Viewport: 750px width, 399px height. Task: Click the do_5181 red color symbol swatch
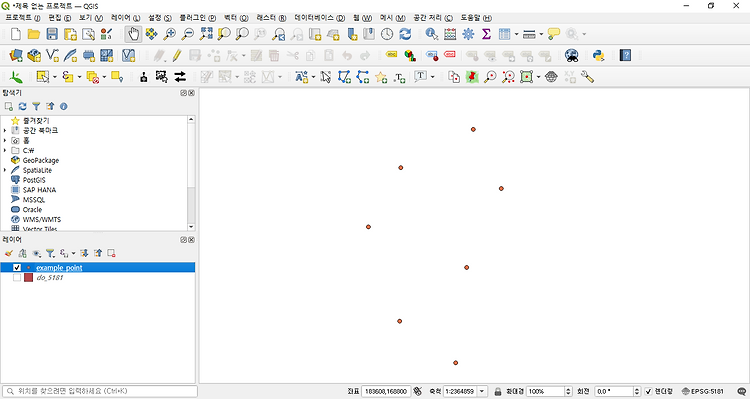coord(29,277)
